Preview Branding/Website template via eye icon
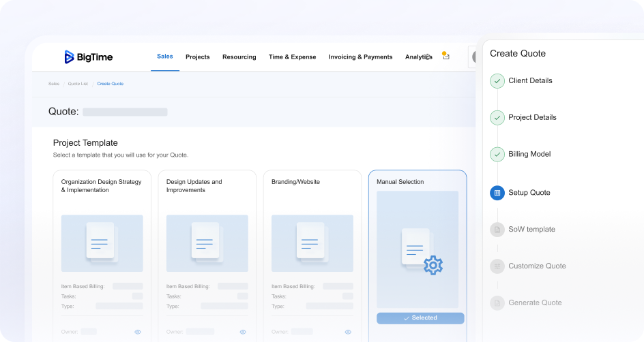 coord(348,332)
